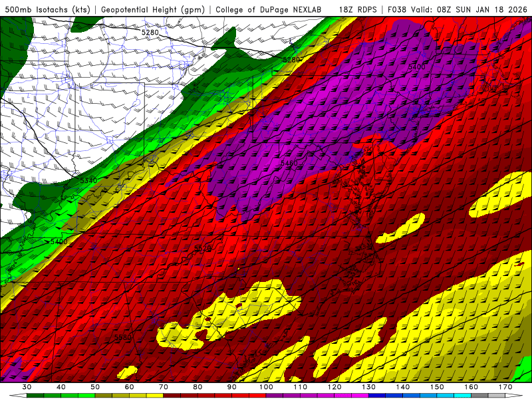Viewport: 532px width, 399px height.
Task: Click the 5400 contour label beside green isotach band
Action: coord(59,241)
